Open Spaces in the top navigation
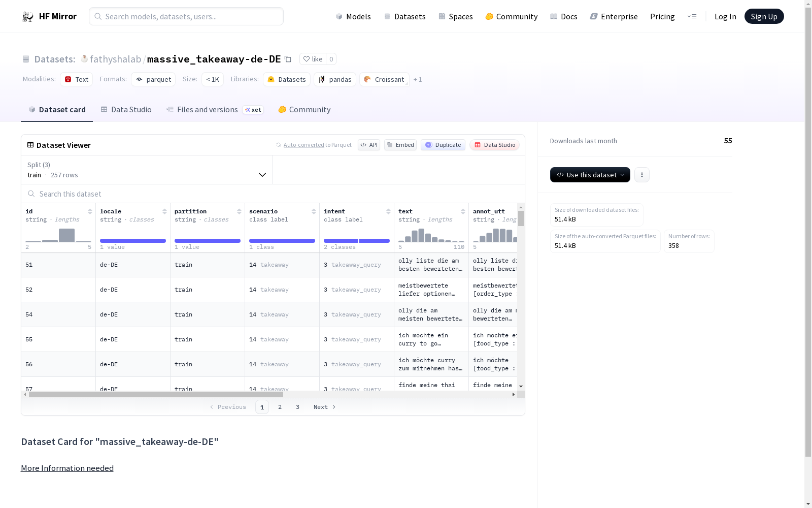 click(456, 16)
